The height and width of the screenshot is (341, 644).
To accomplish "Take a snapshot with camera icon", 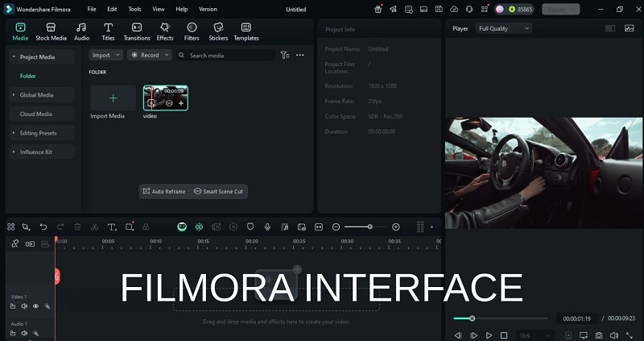I will [599, 335].
